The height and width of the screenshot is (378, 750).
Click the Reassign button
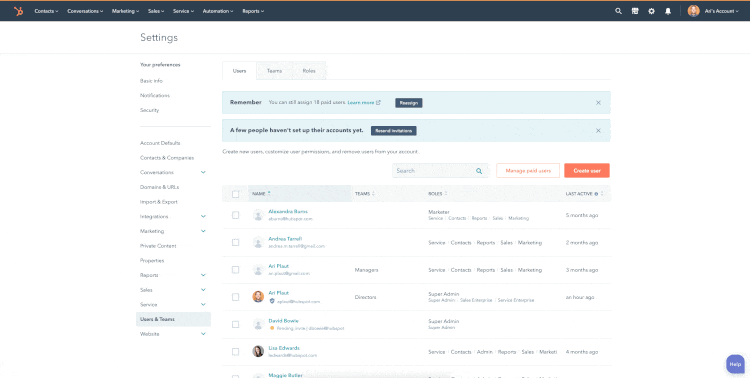(408, 103)
